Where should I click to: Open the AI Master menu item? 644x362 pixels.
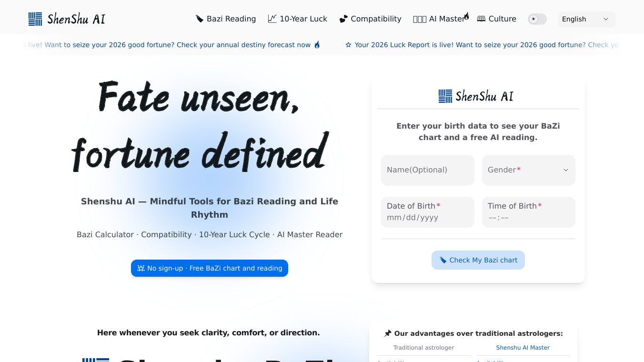(441, 19)
